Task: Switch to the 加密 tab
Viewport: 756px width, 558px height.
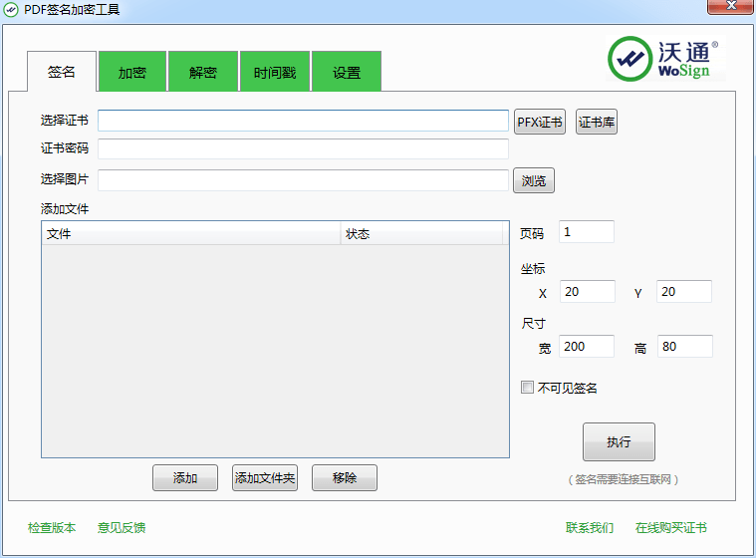Action: [x=132, y=73]
